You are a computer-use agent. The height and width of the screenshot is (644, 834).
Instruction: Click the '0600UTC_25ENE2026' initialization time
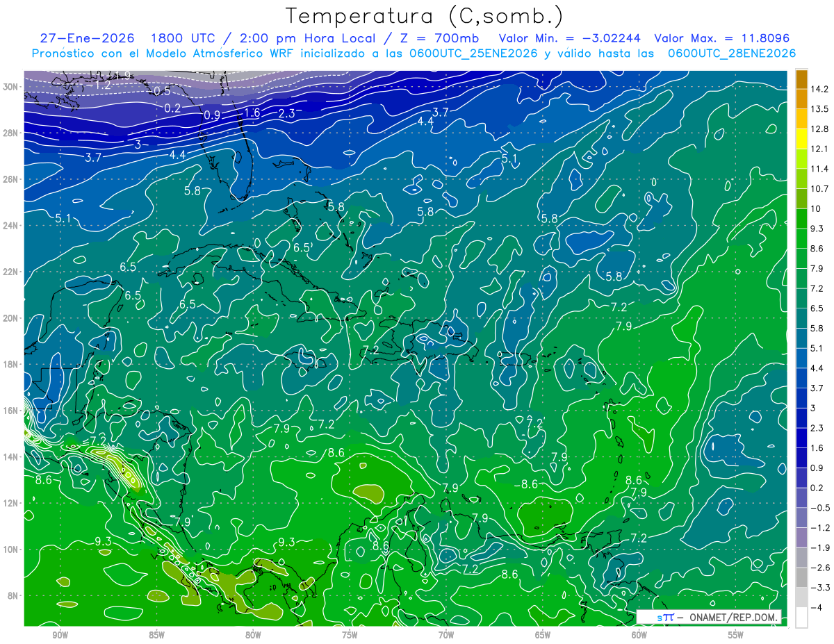coord(473,53)
